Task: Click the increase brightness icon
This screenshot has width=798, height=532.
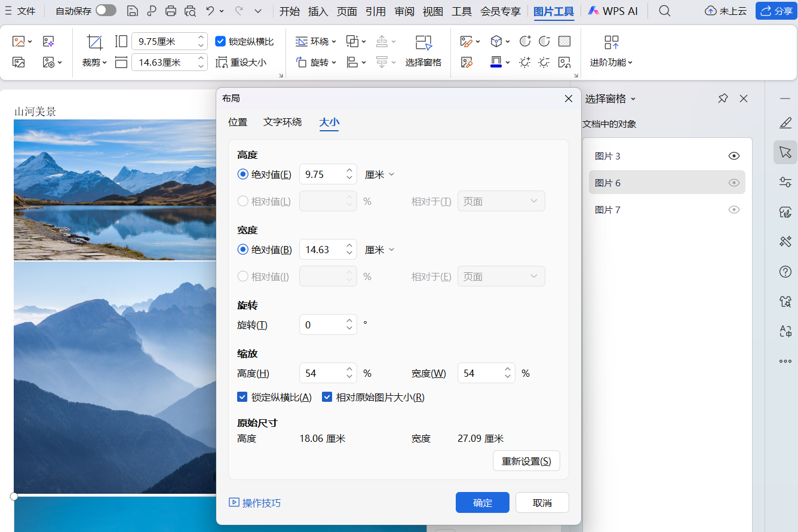Action: (x=524, y=61)
